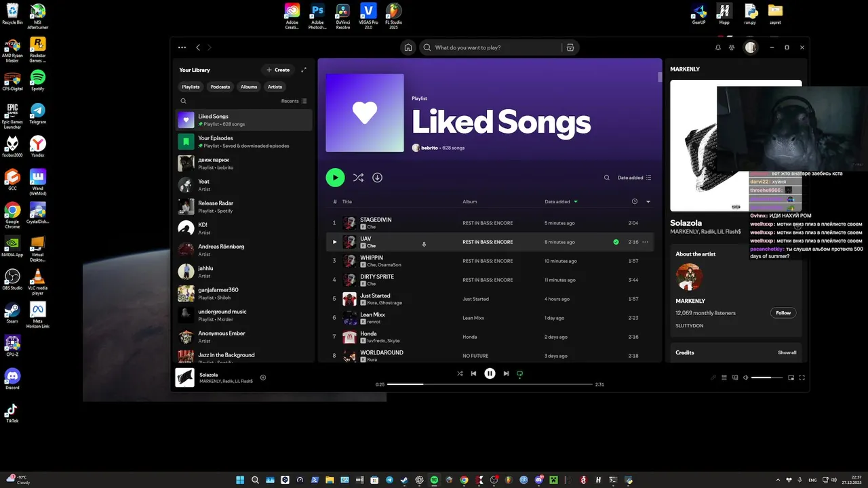
Task: Mute the volume speaker icon
Action: [746, 378]
